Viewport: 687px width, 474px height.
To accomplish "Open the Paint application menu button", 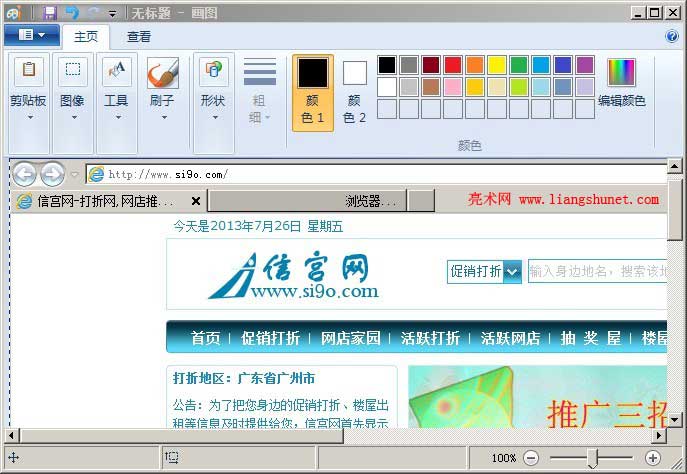I will tap(32, 35).
